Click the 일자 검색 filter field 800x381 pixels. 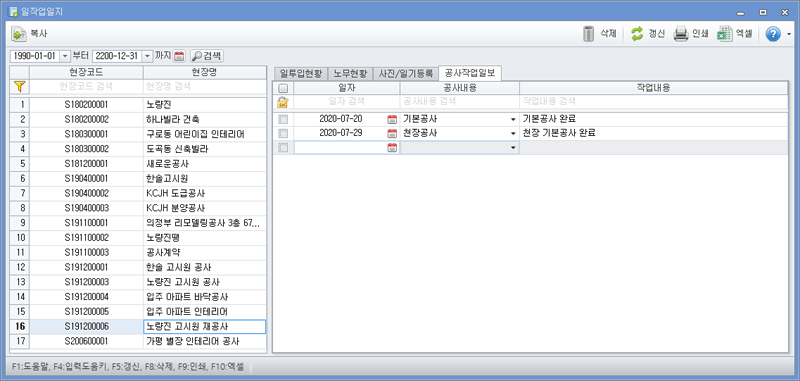(x=347, y=101)
